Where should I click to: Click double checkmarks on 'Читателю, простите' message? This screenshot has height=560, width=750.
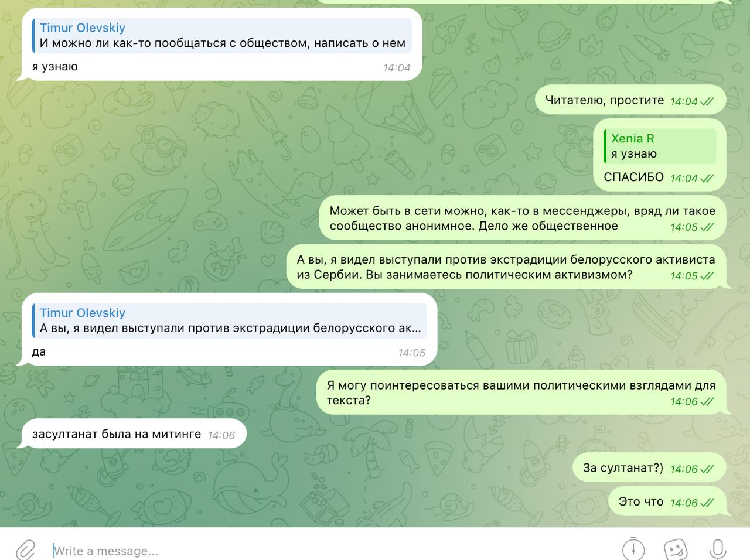coord(707,101)
